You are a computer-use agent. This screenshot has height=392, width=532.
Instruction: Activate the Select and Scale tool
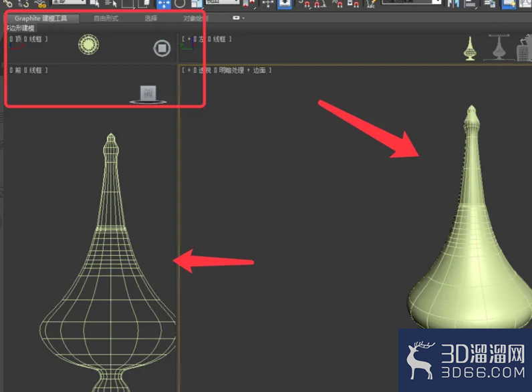click(196, 3)
